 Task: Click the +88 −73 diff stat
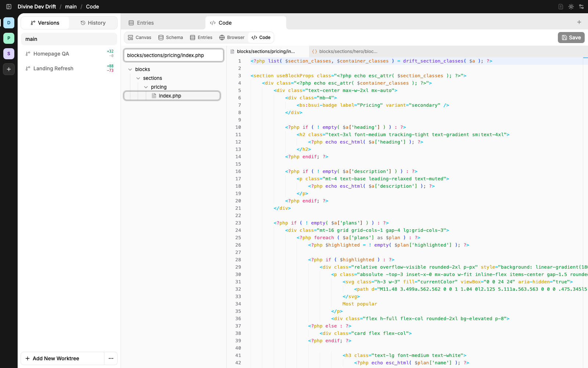click(x=110, y=68)
